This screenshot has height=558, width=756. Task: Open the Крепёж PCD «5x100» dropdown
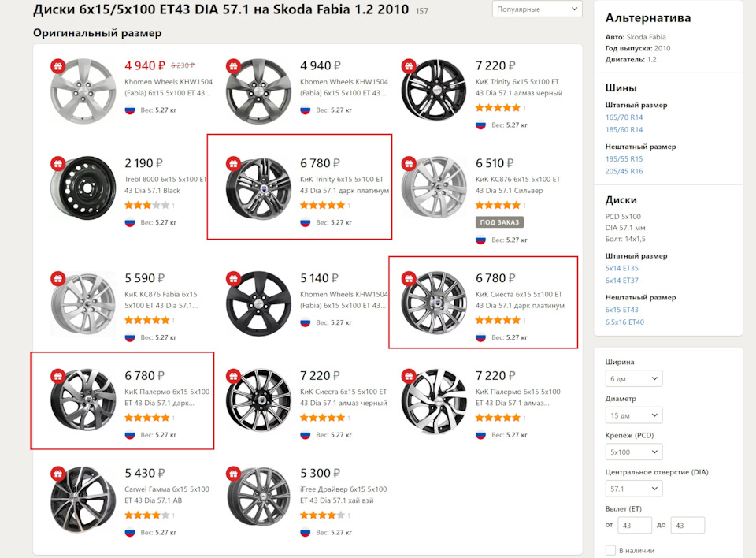[634, 452]
